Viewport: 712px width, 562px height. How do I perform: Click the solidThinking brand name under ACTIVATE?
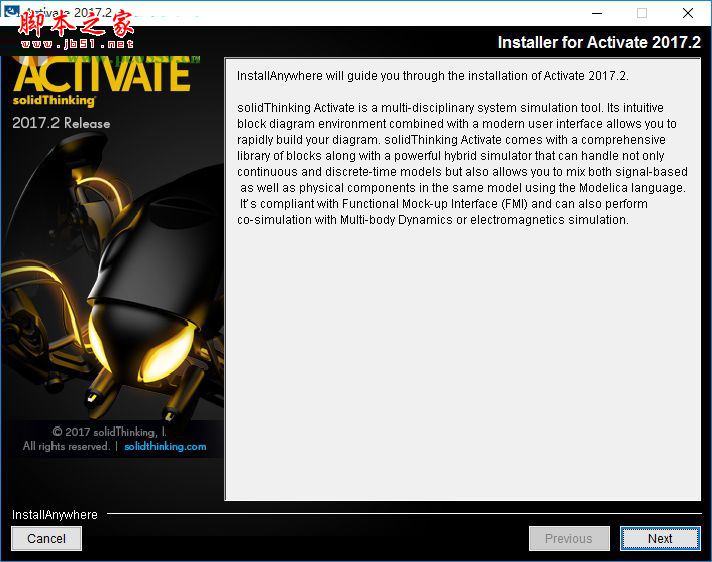coord(54,100)
